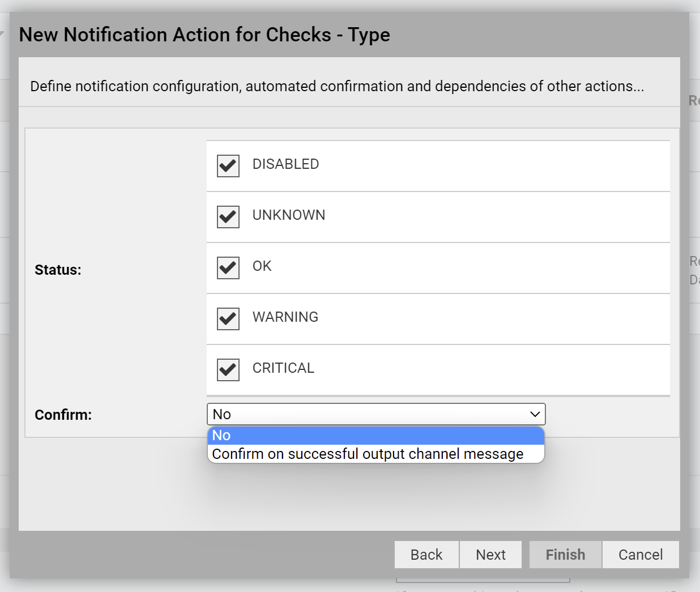
Task: Click the Status label
Action: pyautogui.click(x=58, y=270)
